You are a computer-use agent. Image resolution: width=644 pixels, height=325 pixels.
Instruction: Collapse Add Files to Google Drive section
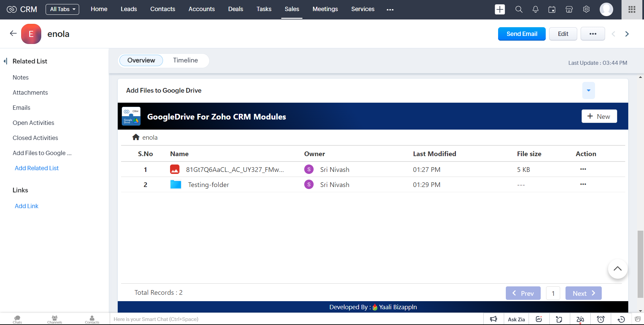(x=588, y=90)
